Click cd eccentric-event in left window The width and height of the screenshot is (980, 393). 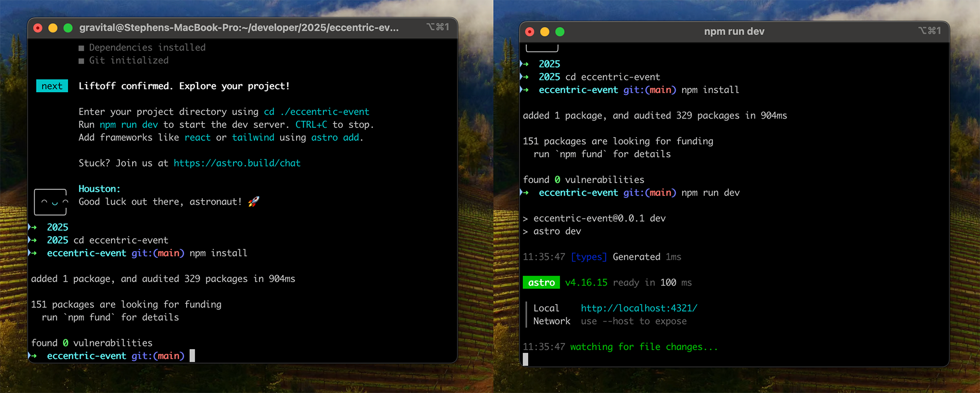[121, 240]
